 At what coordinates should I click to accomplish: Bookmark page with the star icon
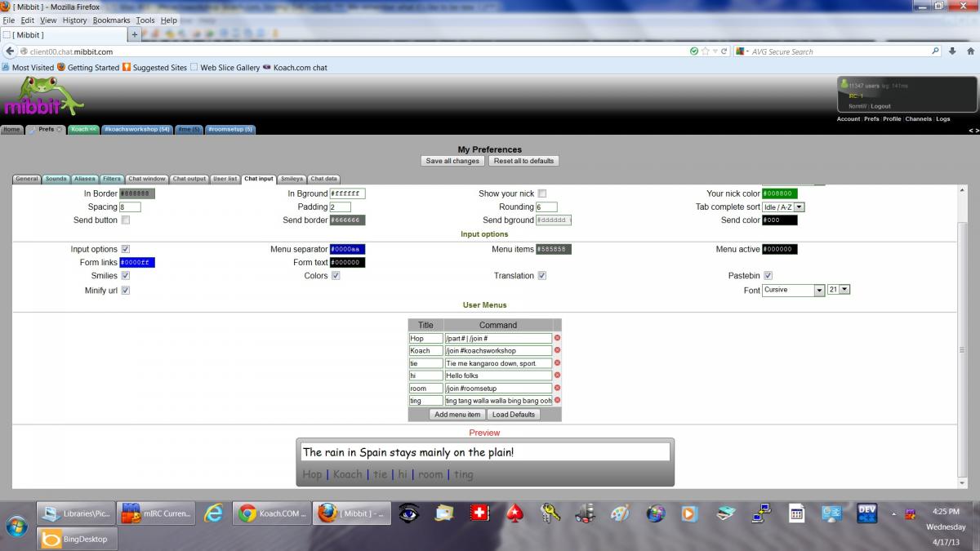[x=704, y=51]
